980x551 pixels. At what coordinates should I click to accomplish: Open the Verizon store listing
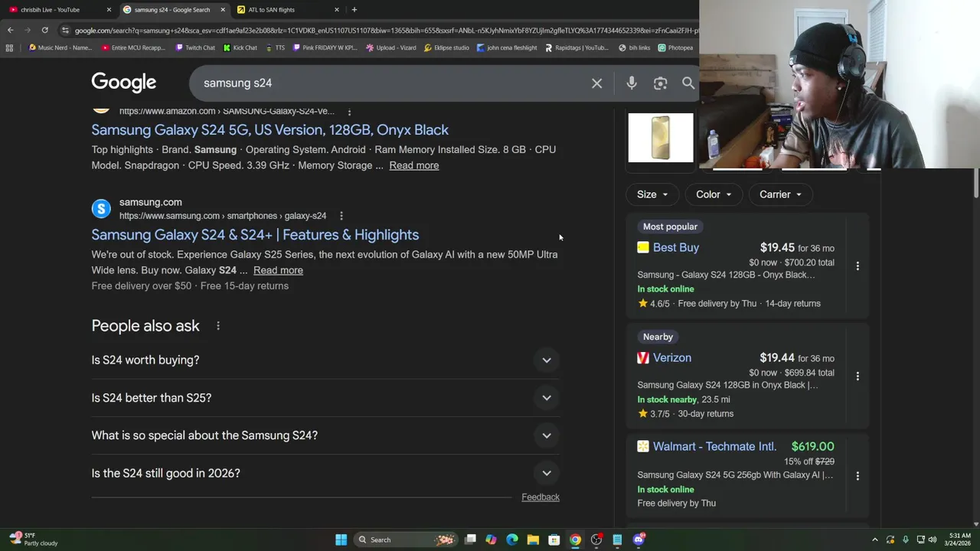[671, 357]
